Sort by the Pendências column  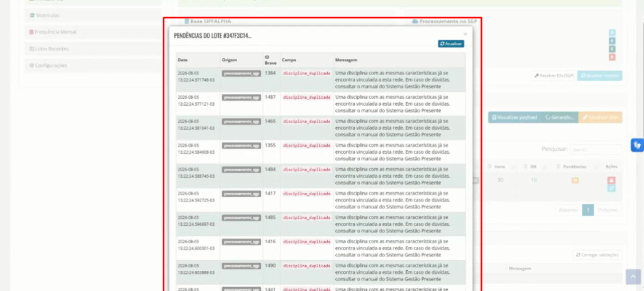pos(575,167)
